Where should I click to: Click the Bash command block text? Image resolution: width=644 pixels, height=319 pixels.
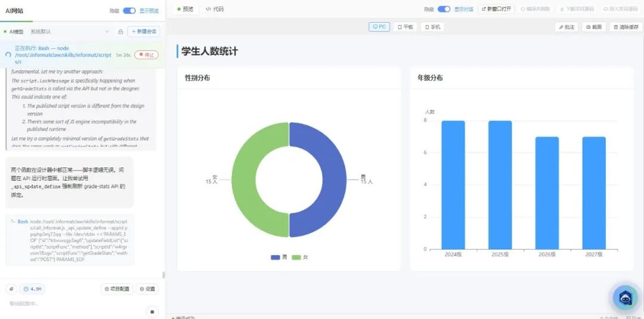pyautogui.click(x=79, y=240)
